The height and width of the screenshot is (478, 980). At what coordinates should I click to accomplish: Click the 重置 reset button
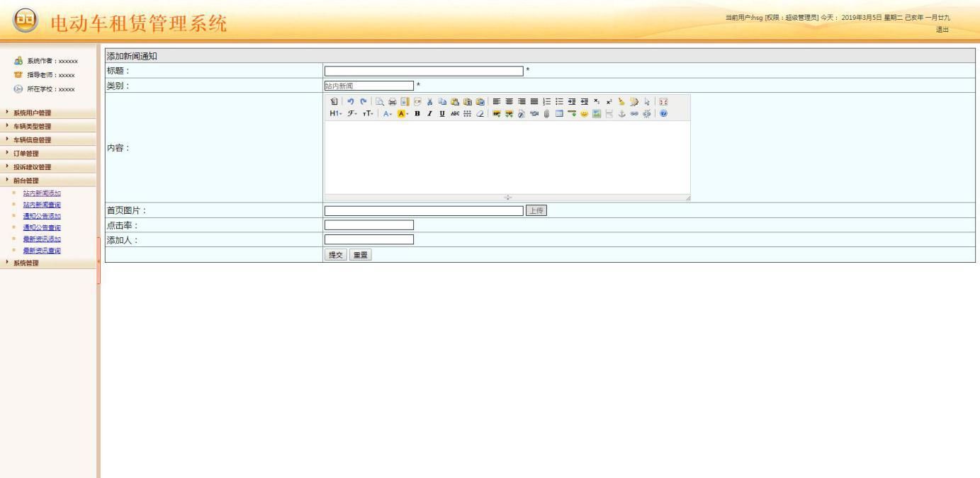(361, 256)
